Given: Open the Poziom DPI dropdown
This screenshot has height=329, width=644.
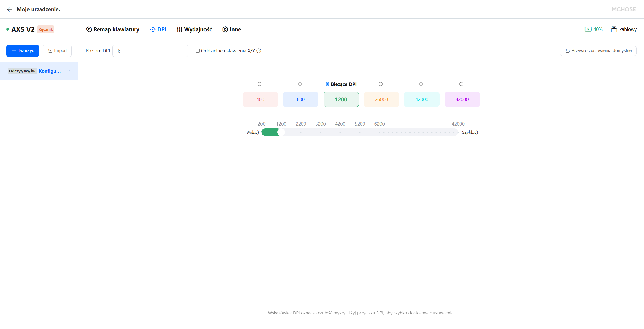Looking at the screenshot, I should tap(150, 51).
